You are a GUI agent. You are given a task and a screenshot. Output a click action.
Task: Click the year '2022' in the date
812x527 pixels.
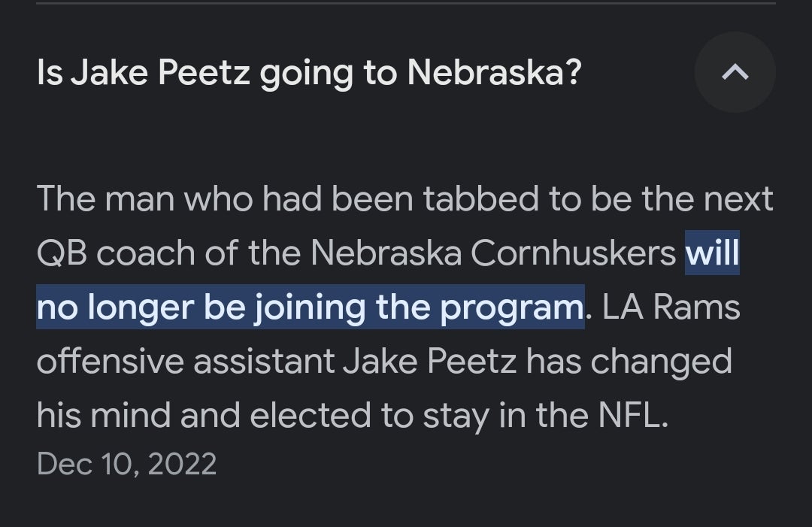coord(182,463)
